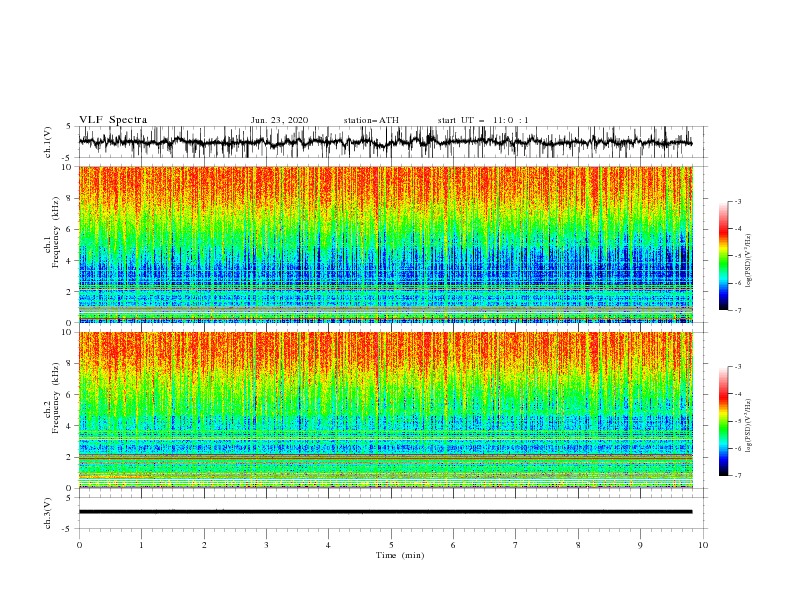The height and width of the screenshot is (612, 792).
Task: Click the ch.2 "Frequency (kHz)" axis label
Action: (x=55, y=398)
